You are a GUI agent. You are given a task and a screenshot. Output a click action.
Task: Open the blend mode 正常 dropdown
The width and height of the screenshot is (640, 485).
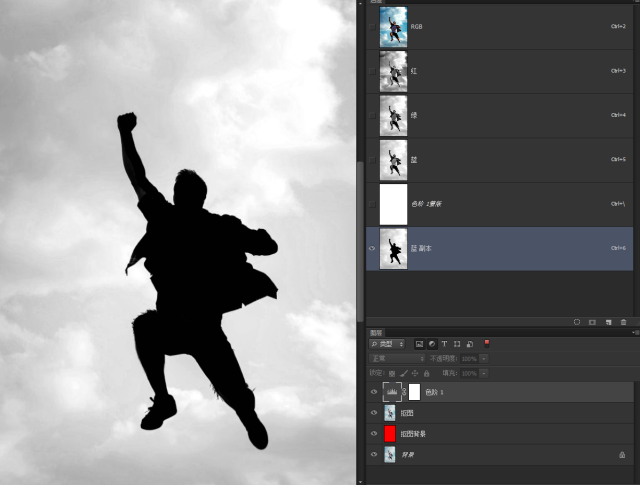[397, 358]
